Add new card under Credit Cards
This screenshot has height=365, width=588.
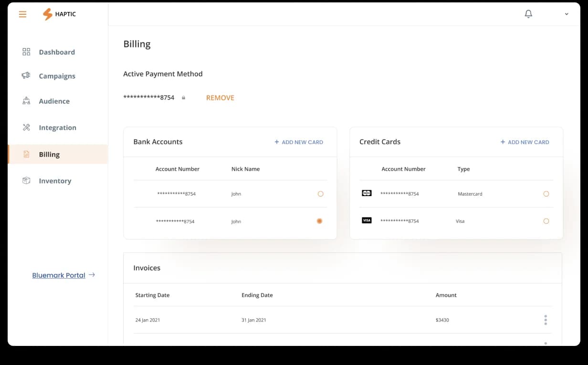[x=525, y=142]
